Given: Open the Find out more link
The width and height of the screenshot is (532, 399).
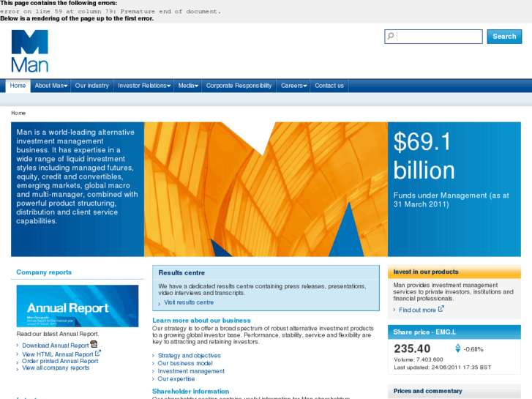Looking at the screenshot, I should pos(417,310).
